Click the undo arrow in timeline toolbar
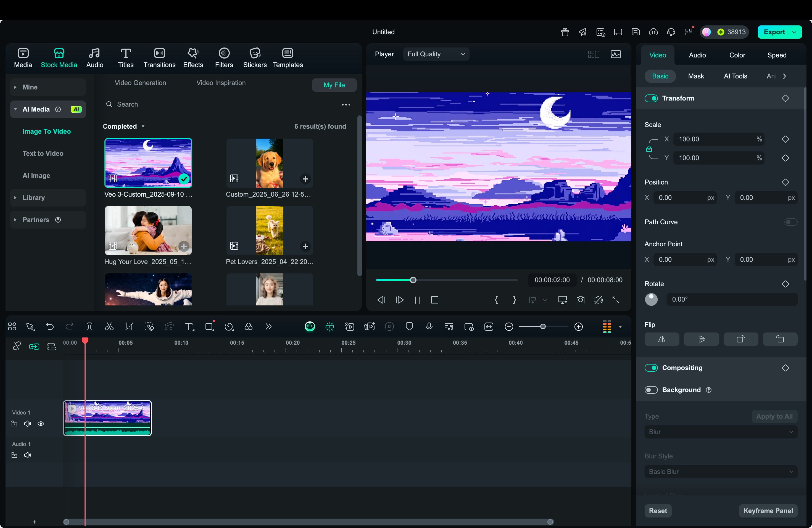The image size is (812, 528). (x=50, y=327)
